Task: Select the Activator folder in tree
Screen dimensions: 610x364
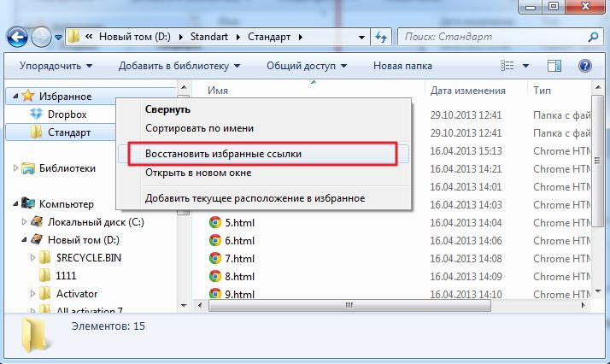Action: pos(77,294)
